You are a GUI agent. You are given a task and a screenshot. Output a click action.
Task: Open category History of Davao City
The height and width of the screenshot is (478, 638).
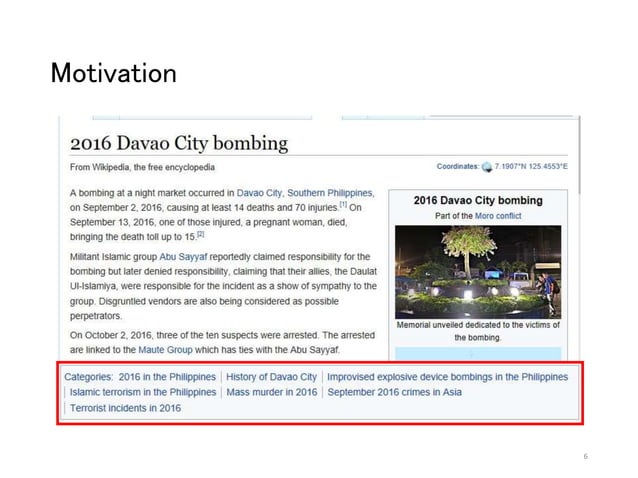271,377
